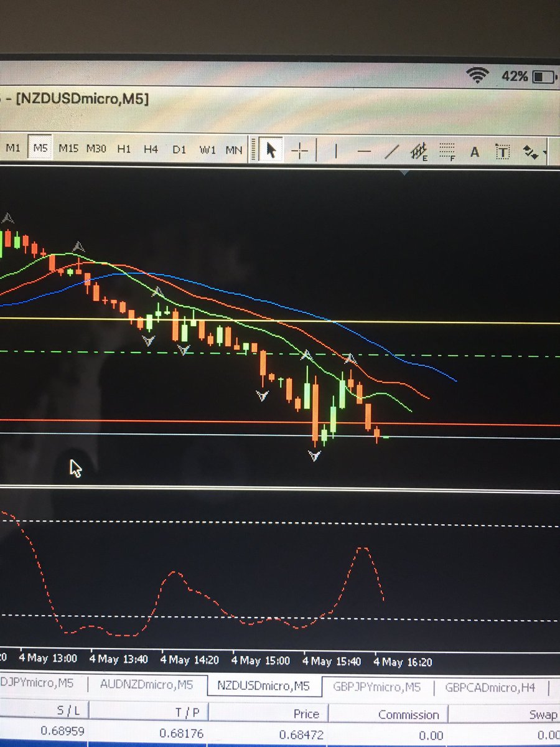Switch chart to M15 timeframe
The height and width of the screenshot is (747, 560).
coord(68,149)
